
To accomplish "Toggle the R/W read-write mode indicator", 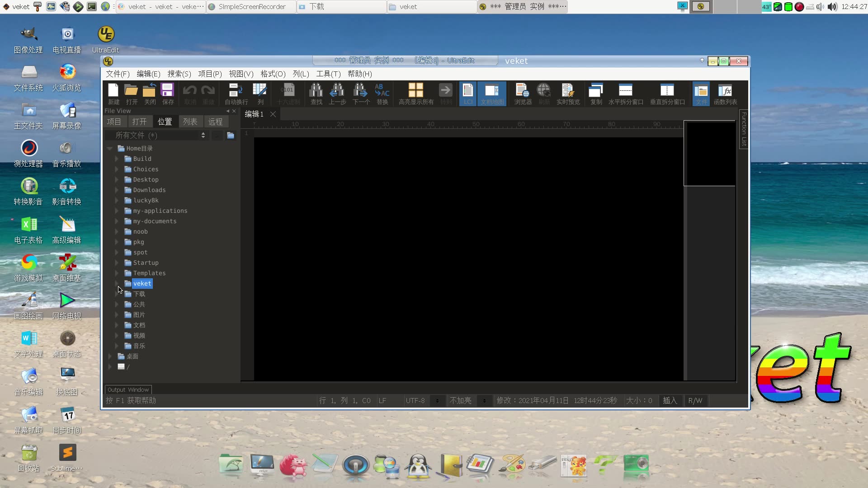I will [694, 400].
